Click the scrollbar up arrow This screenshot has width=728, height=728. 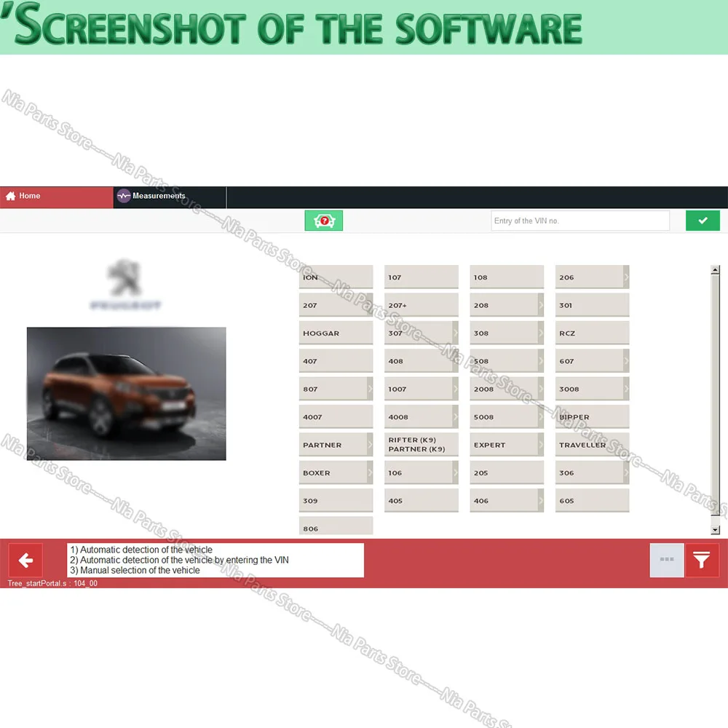pyautogui.click(x=715, y=270)
